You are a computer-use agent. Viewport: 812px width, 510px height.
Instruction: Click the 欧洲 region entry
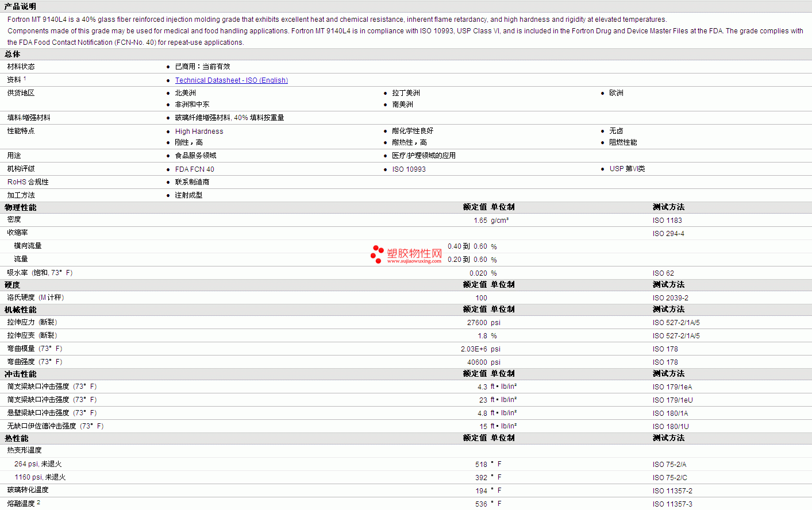click(616, 93)
